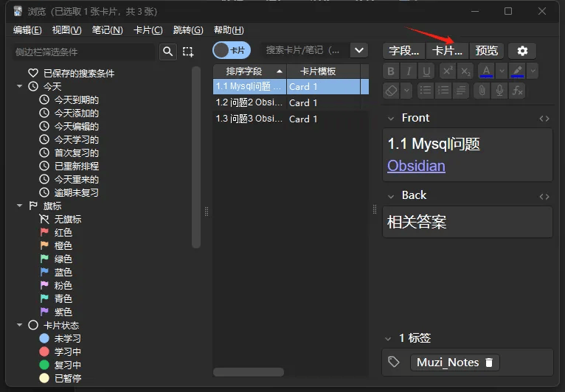Click the tag icon in tags bar
Image resolution: width=565 pixels, height=392 pixels.
point(393,362)
